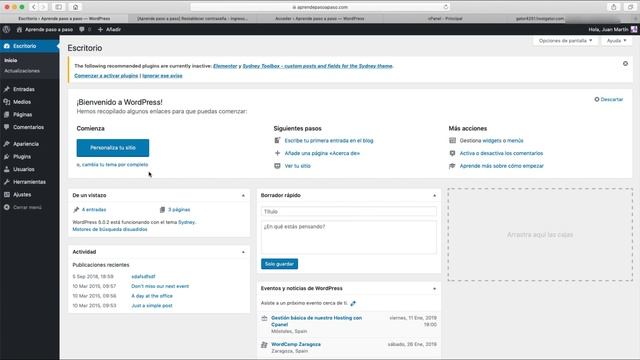Switch to Restablecer contraseña tab
This screenshot has height=360, width=640.
(x=192, y=18)
